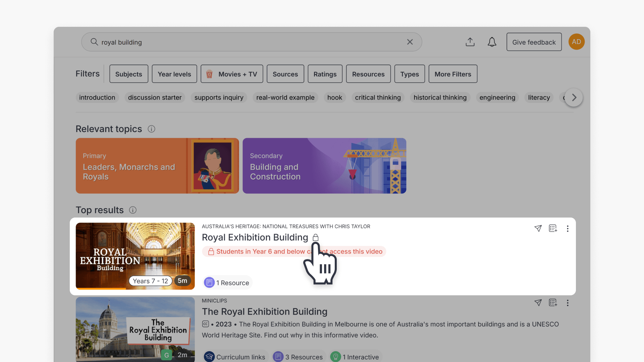Click info icon beside Top results
The image size is (644, 362).
pos(133,210)
